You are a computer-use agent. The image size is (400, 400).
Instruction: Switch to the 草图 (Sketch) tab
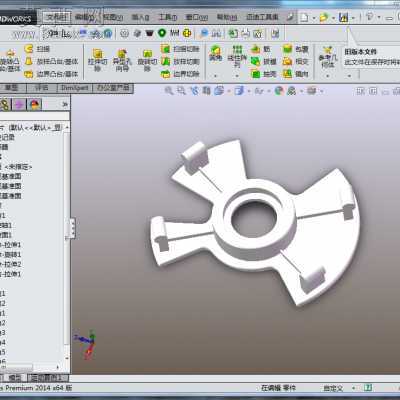click(12, 88)
